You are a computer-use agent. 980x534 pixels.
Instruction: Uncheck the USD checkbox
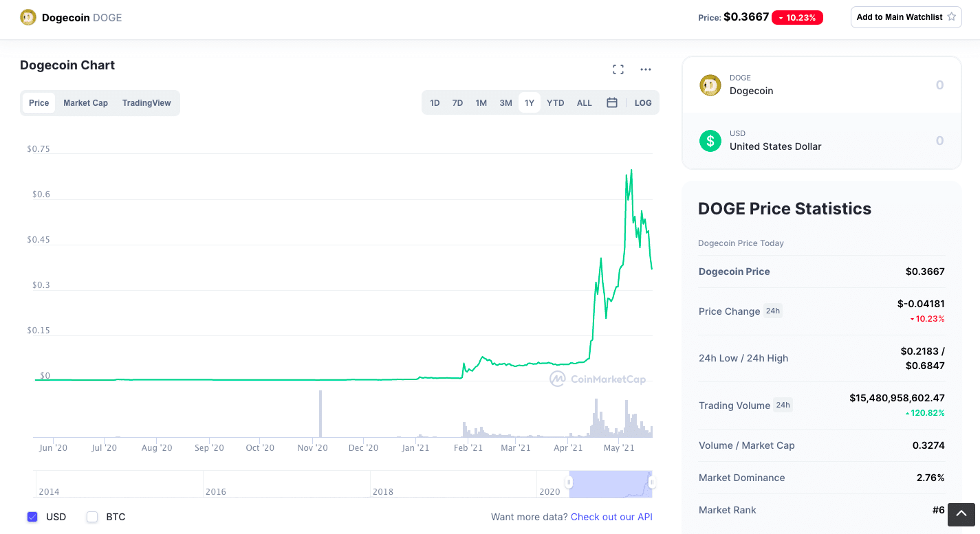tap(32, 517)
